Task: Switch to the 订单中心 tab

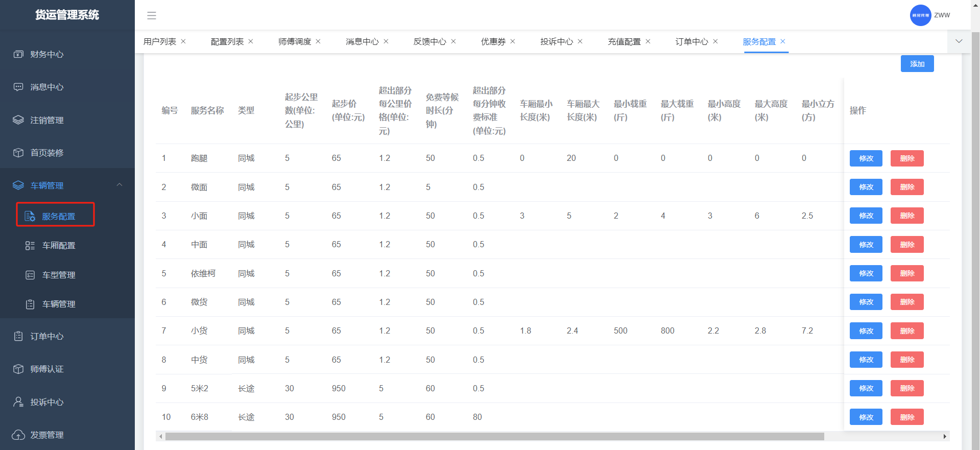Action: click(x=691, y=41)
